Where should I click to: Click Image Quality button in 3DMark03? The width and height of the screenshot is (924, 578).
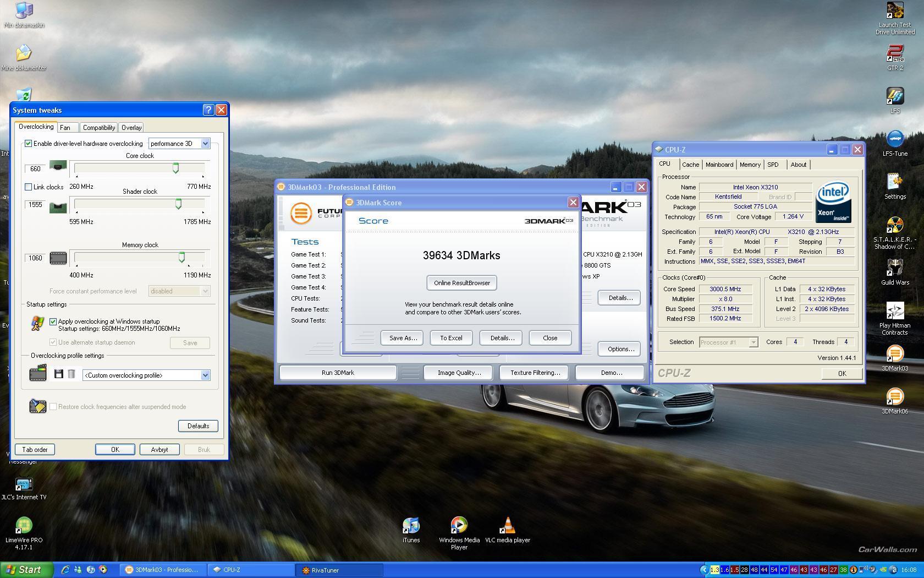tap(459, 373)
